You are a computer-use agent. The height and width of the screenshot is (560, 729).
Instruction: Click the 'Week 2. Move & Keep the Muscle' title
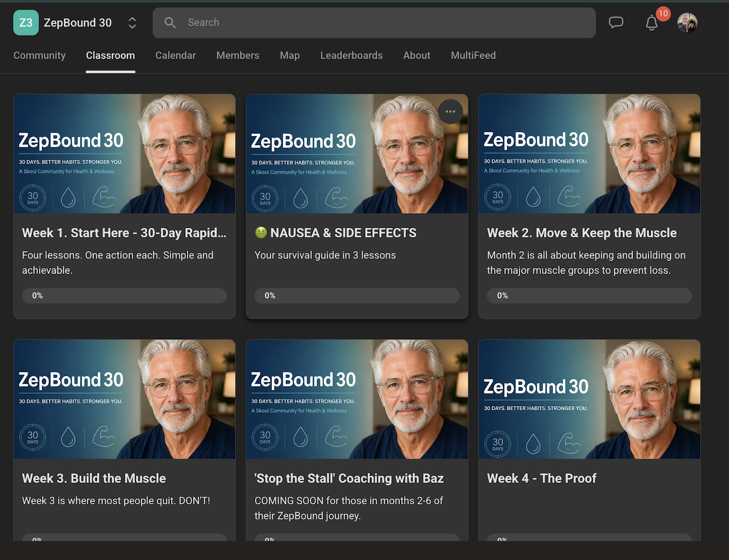[582, 233]
